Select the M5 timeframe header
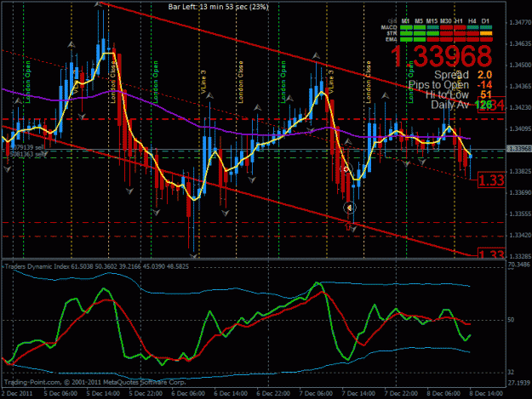532x399 pixels. (x=419, y=21)
